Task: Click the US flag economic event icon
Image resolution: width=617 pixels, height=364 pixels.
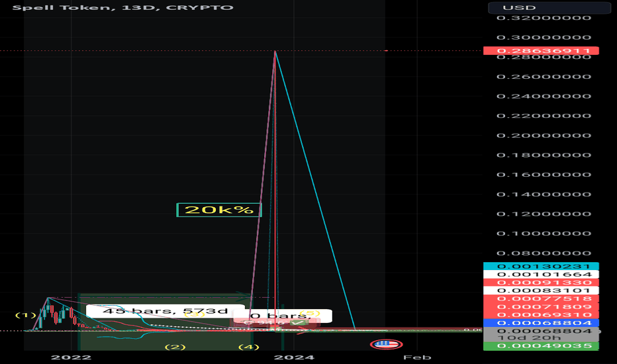Action: coord(387,345)
